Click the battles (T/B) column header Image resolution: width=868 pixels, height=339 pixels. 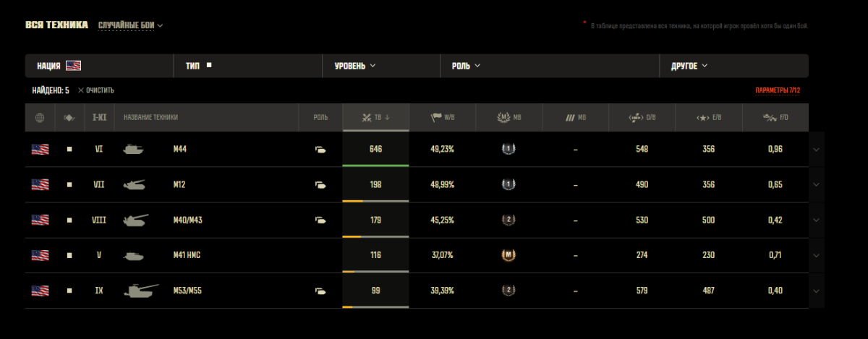click(375, 117)
